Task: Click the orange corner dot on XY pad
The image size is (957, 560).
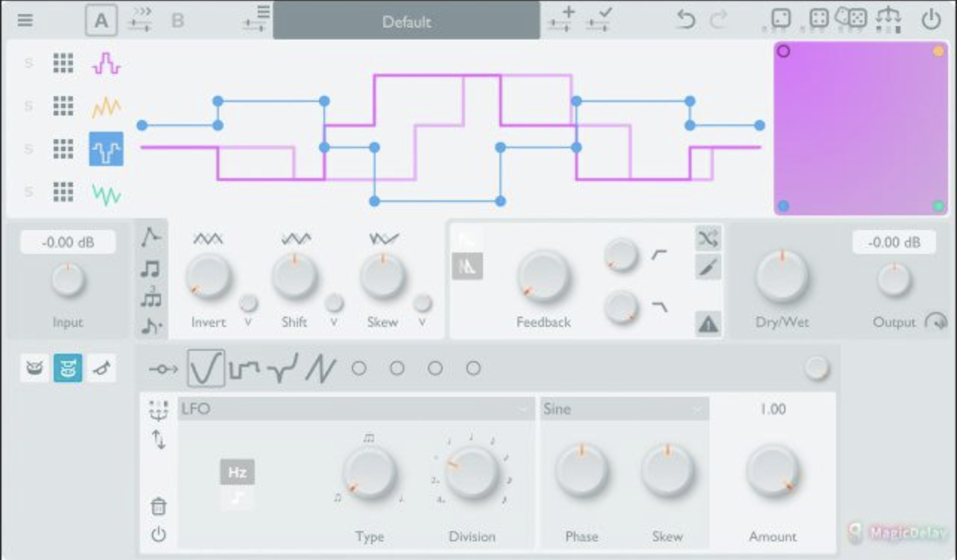Action: [938, 51]
